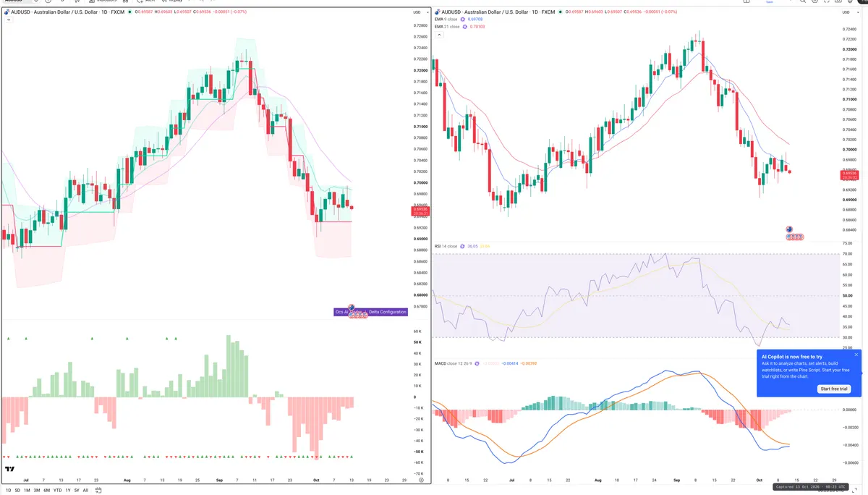Click RSI value 36.05
The image size is (868, 495).
click(x=473, y=247)
